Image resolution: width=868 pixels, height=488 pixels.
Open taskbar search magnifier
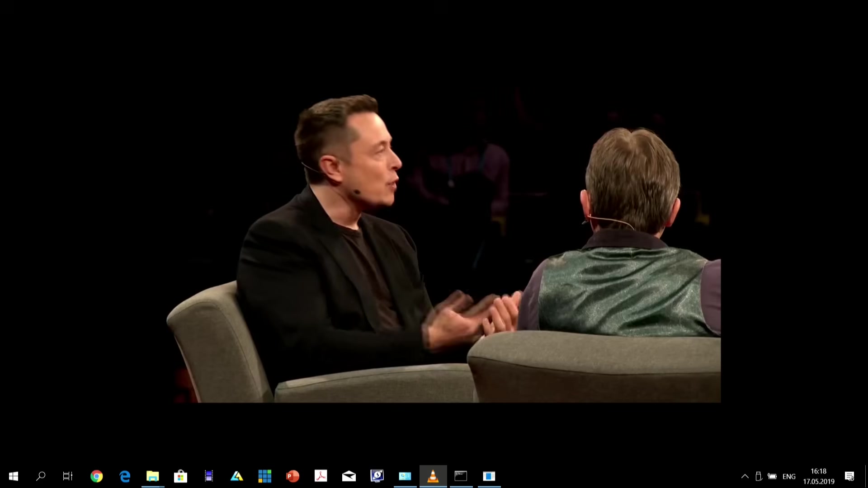[x=41, y=476]
